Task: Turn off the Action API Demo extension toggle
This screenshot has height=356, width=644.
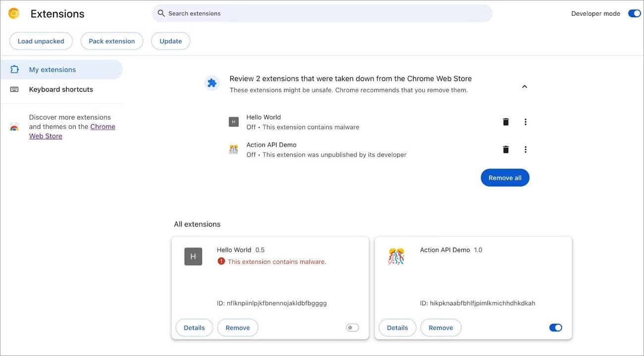Action: click(555, 327)
